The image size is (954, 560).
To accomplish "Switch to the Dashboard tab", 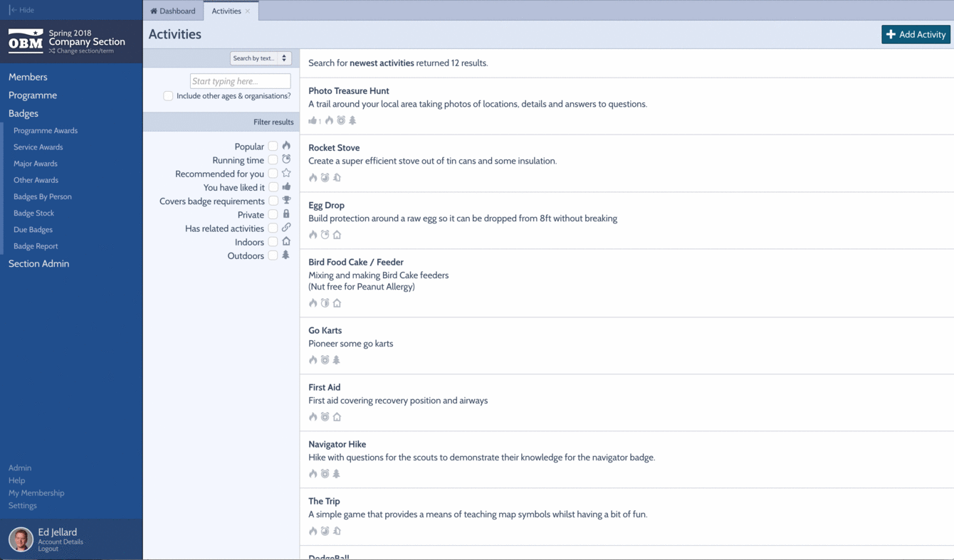I will (x=173, y=11).
